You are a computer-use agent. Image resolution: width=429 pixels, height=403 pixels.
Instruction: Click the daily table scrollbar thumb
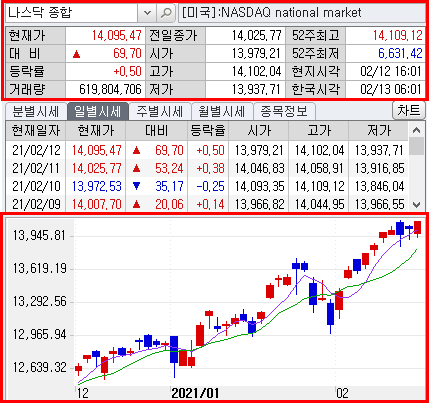point(416,146)
